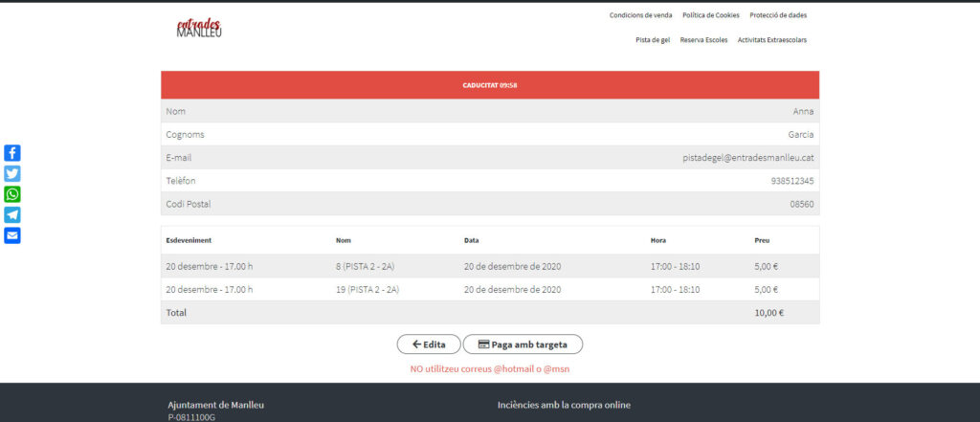Share page via Twitter icon
The width and height of the screenshot is (980, 422).
(x=12, y=174)
